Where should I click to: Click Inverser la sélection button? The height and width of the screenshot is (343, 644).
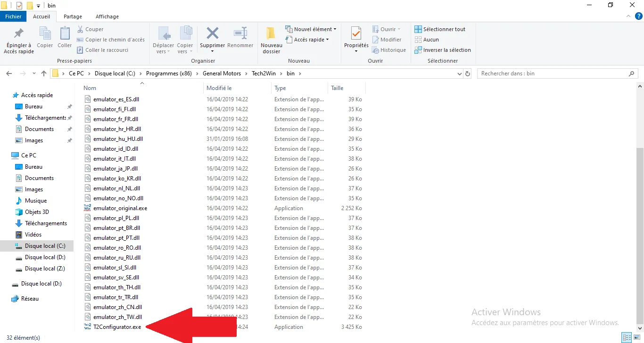coord(442,50)
